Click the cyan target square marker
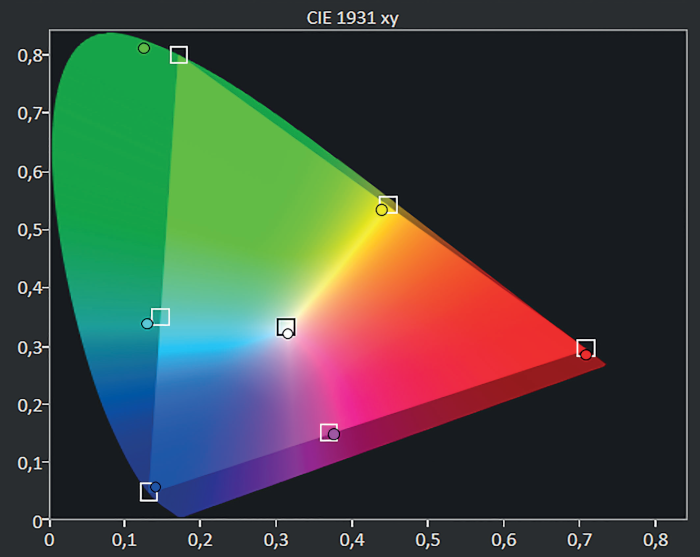This screenshot has width=700, height=557. [161, 317]
